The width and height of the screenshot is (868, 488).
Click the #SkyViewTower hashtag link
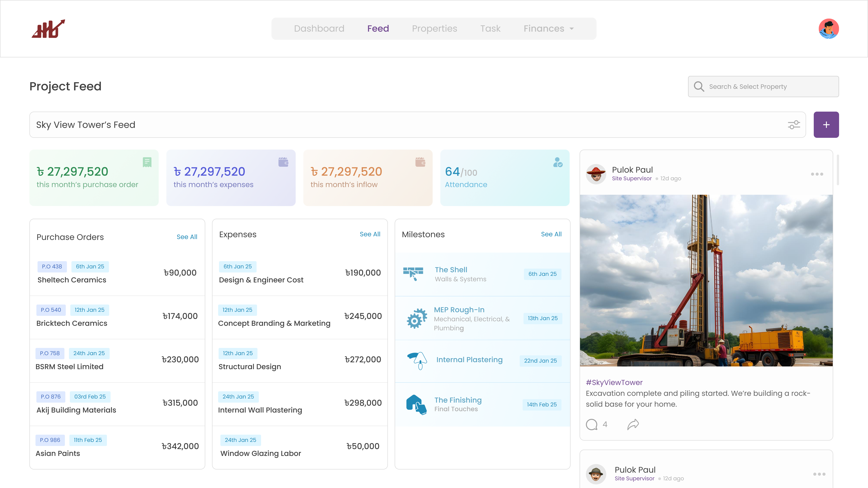614,382
